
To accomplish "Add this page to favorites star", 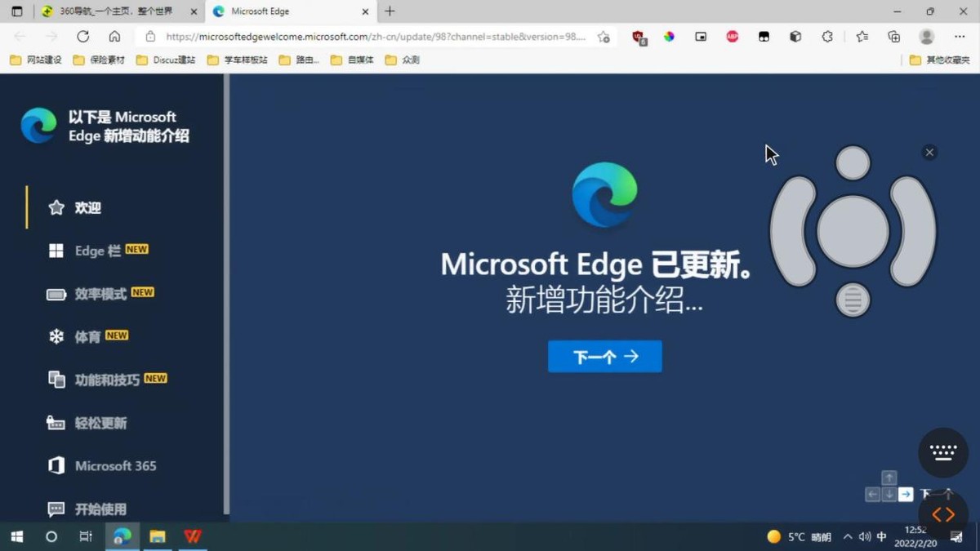I will pos(604,37).
